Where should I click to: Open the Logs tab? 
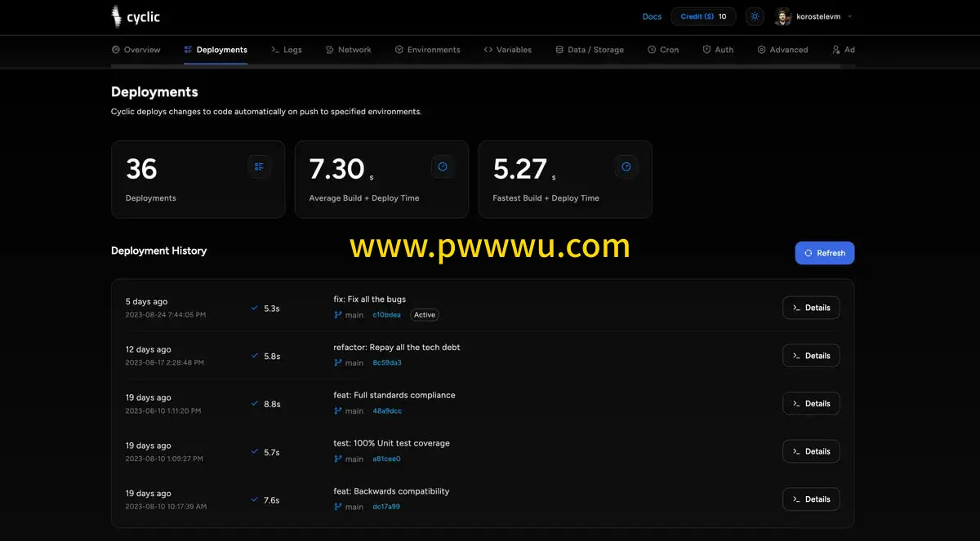tap(286, 50)
